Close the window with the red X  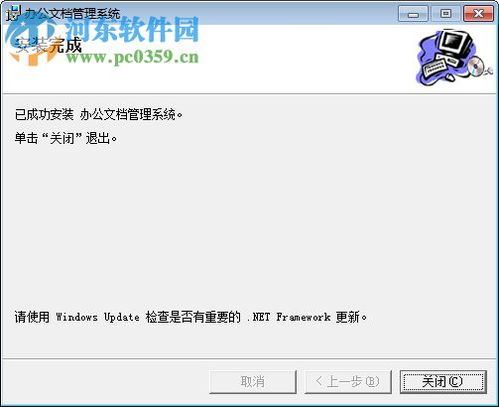[479, 14]
